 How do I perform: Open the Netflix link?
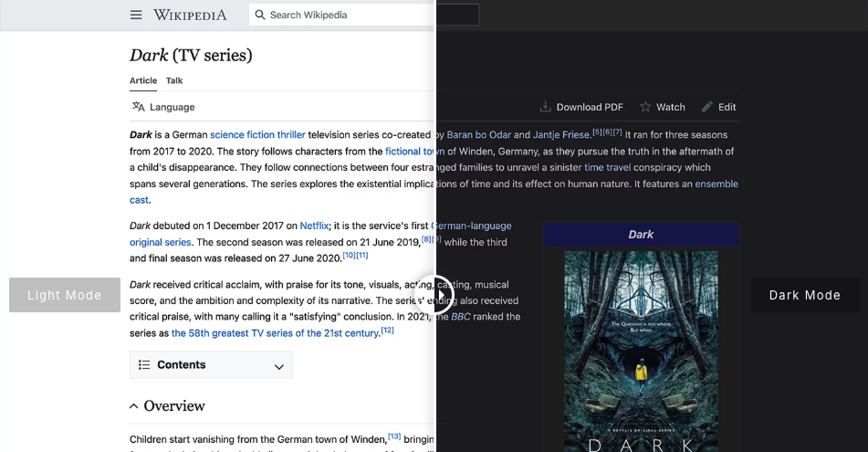point(314,226)
